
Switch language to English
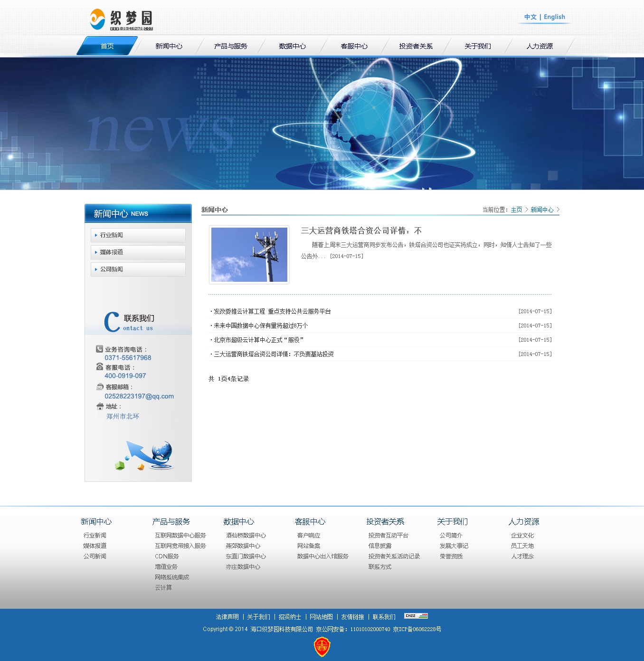pyautogui.click(x=554, y=17)
